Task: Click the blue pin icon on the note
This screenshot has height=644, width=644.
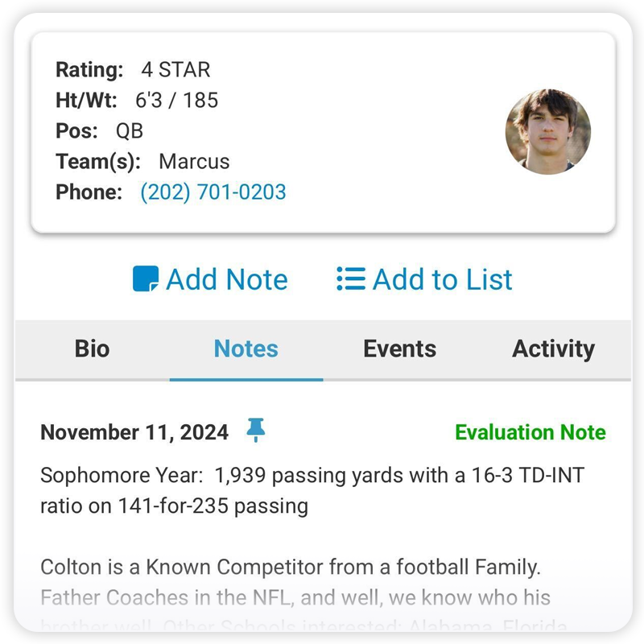Action: (x=256, y=431)
